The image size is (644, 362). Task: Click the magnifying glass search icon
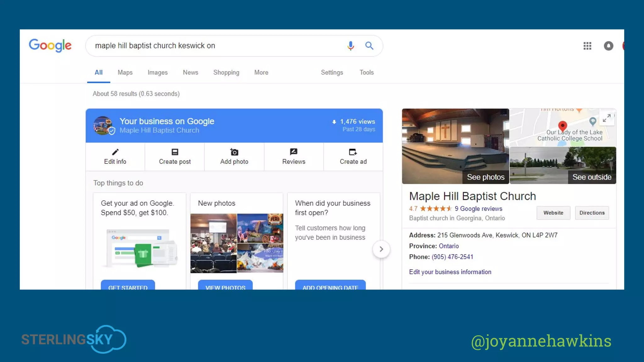369,46
